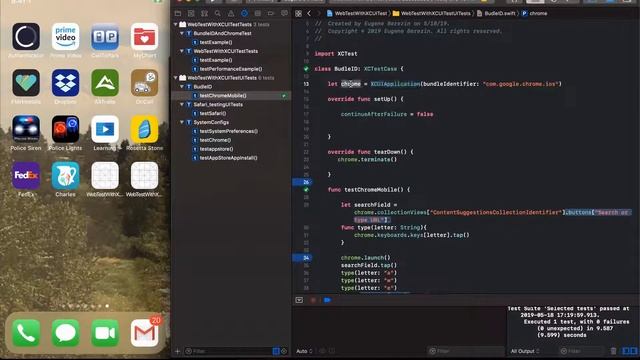Select testChrome() test row
The width and height of the screenshot is (640, 360).
pyautogui.click(x=231, y=140)
